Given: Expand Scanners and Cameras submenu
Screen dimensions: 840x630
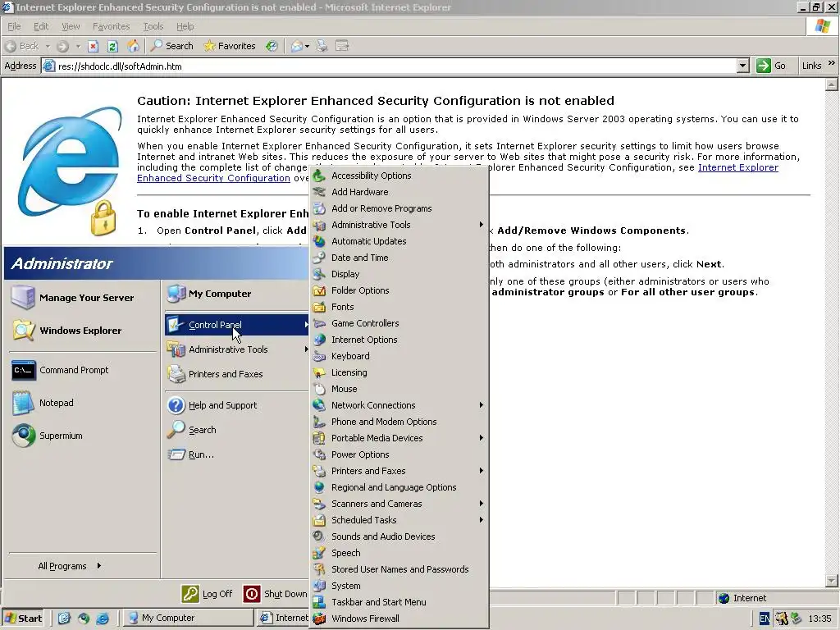Looking at the screenshot, I should [x=399, y=504].
